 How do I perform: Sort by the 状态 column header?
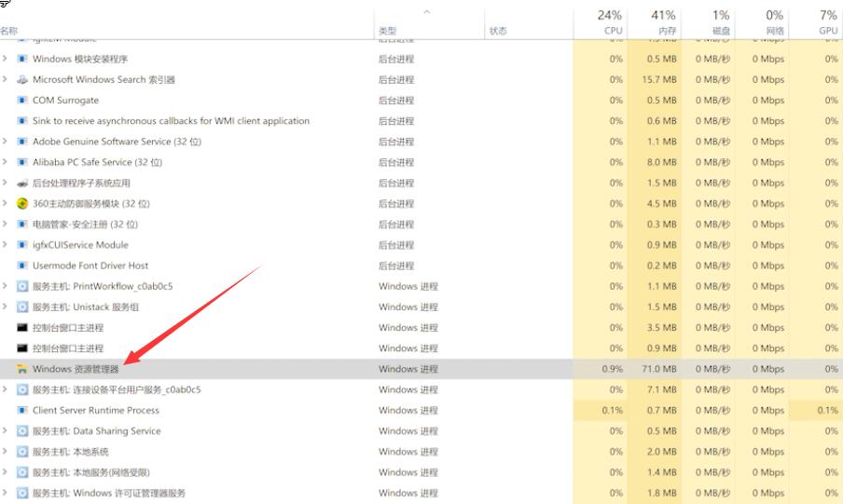point(498,31)
